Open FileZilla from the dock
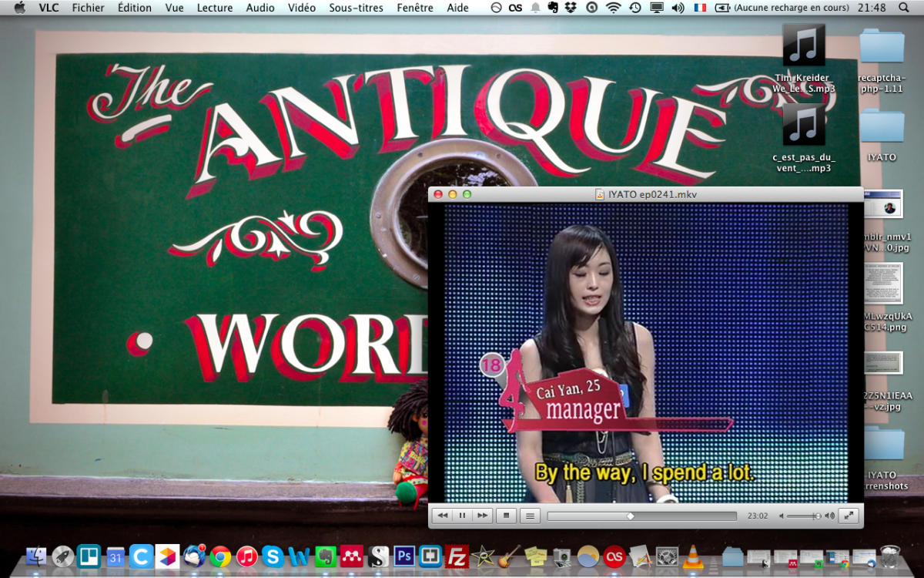 [x=457, y=556]
